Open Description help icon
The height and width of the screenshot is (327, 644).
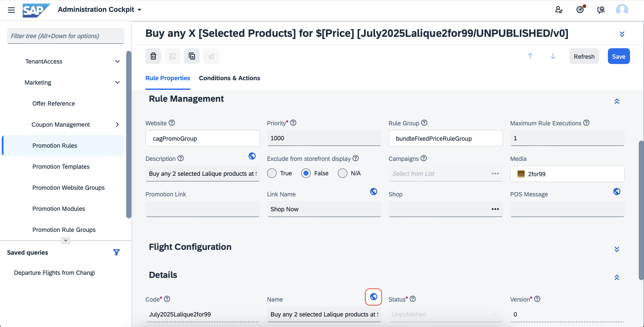[x=180, y=158]
